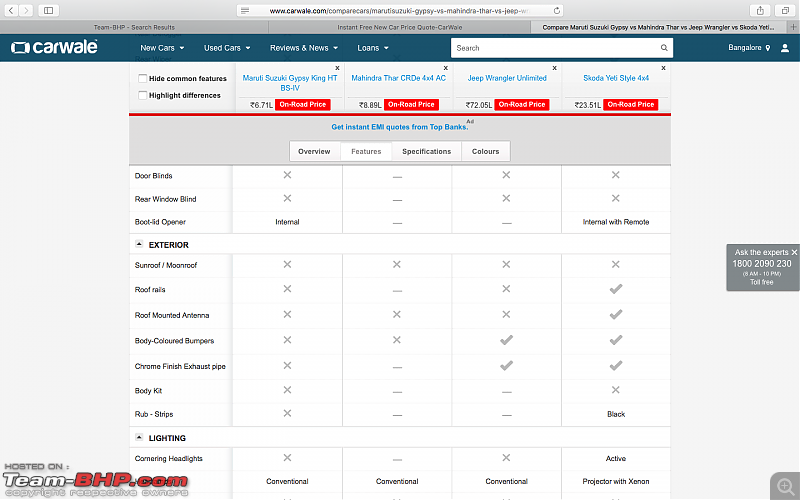Open Reviews & News dropdown menu

[x=304, y=48]
